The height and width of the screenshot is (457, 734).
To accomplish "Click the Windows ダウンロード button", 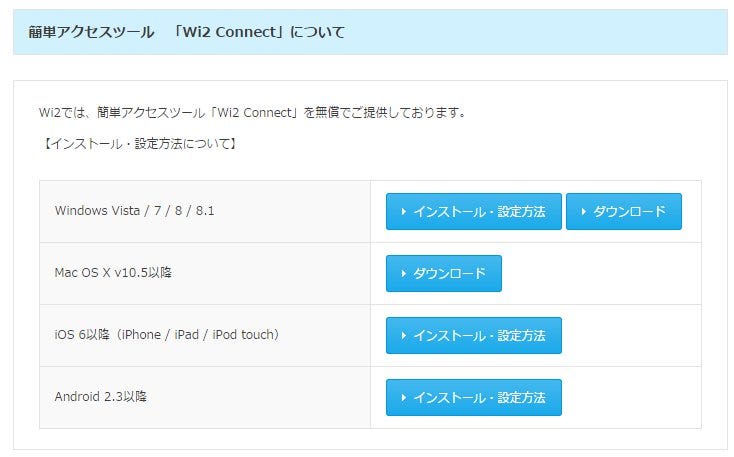I will point(624,212).
